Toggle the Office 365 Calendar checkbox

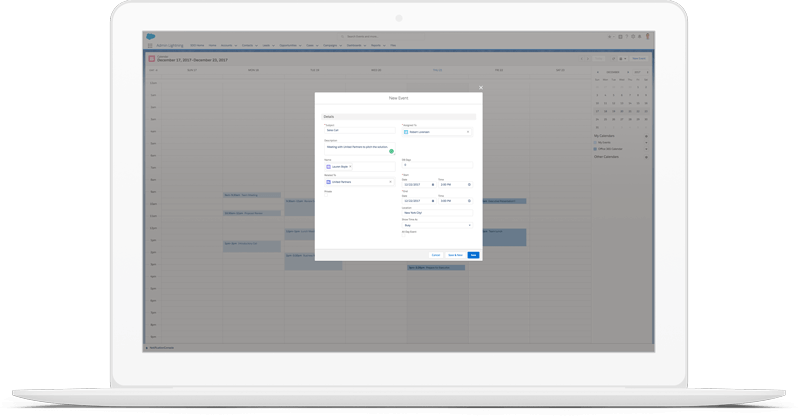[595, 149]
